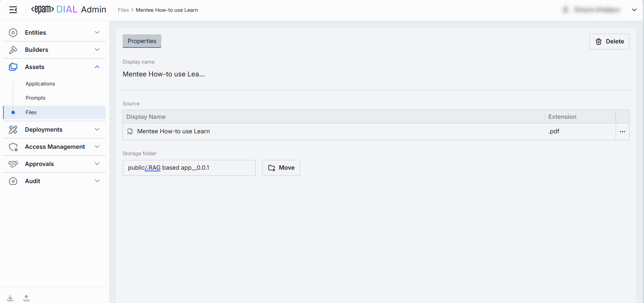Click the Approvals handshake icon

(13, 164)
